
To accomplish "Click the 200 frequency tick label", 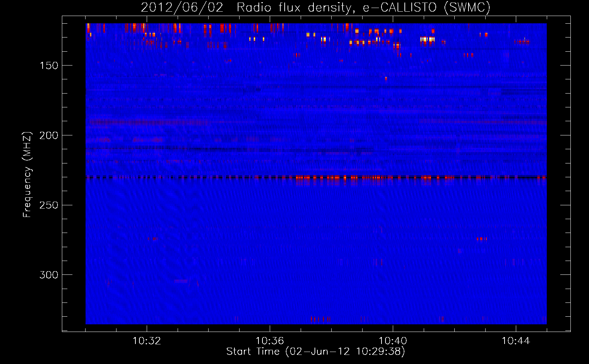I will pyautogui.click(x=49, y=135).
